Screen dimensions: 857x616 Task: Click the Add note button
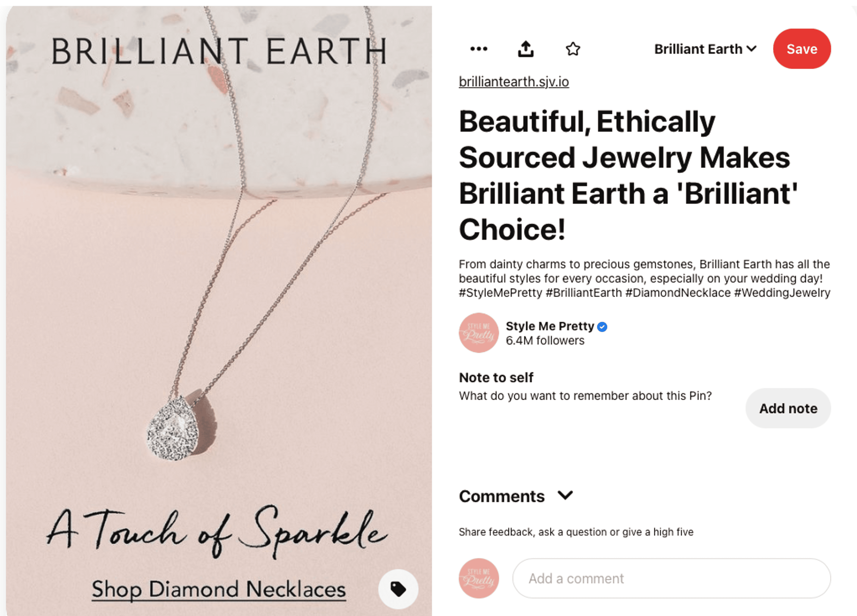coord(788,408)
